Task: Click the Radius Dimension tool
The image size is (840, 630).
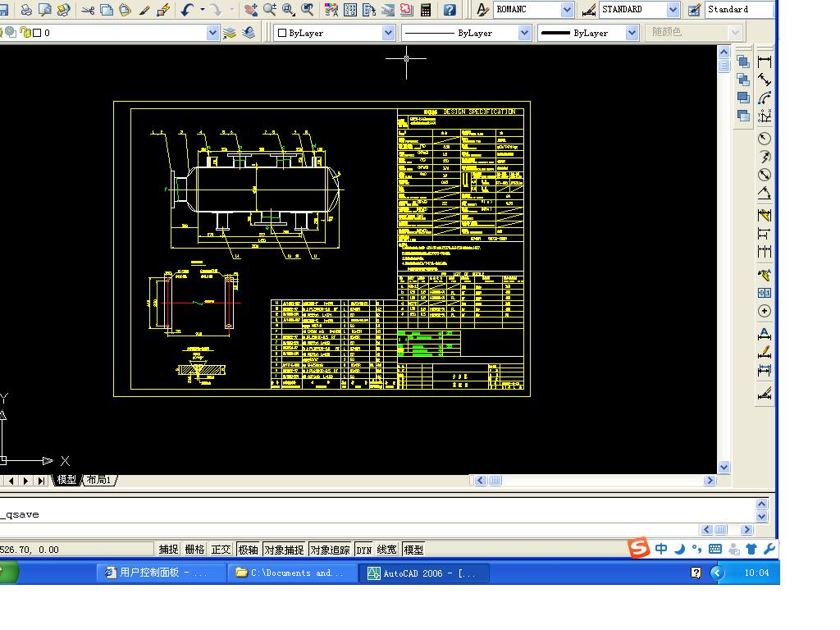Action: pos(765,139)
